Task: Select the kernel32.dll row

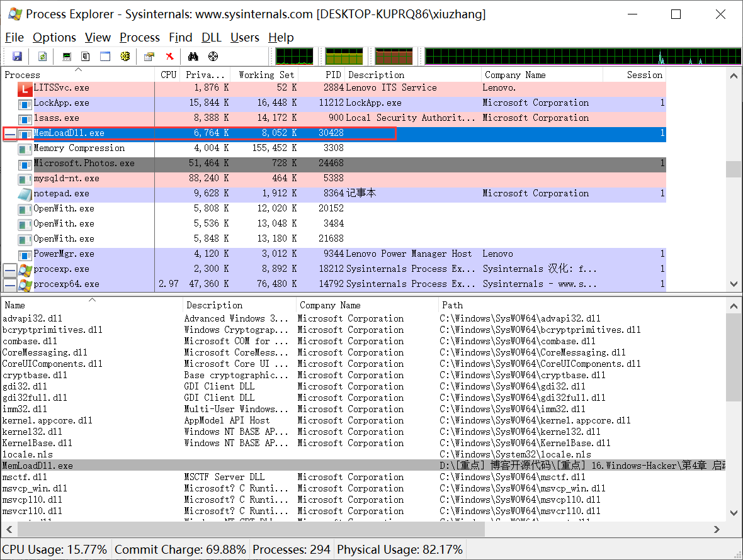Action: click(x=363, y=432)
